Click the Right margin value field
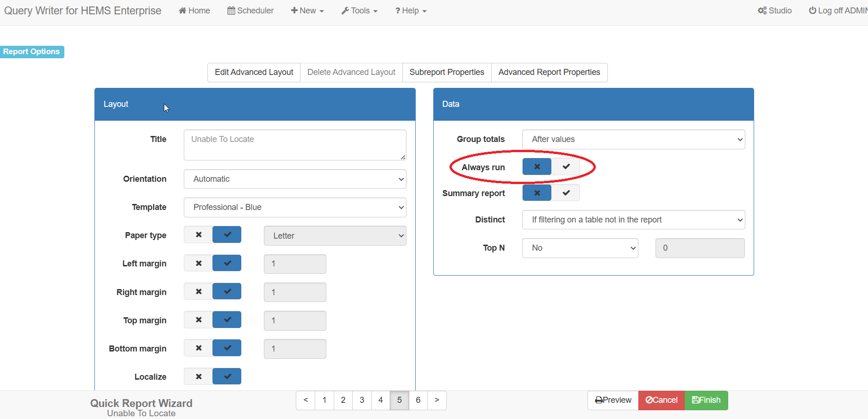This screenshot has height=419, width=868. click(x=295, y=292)
